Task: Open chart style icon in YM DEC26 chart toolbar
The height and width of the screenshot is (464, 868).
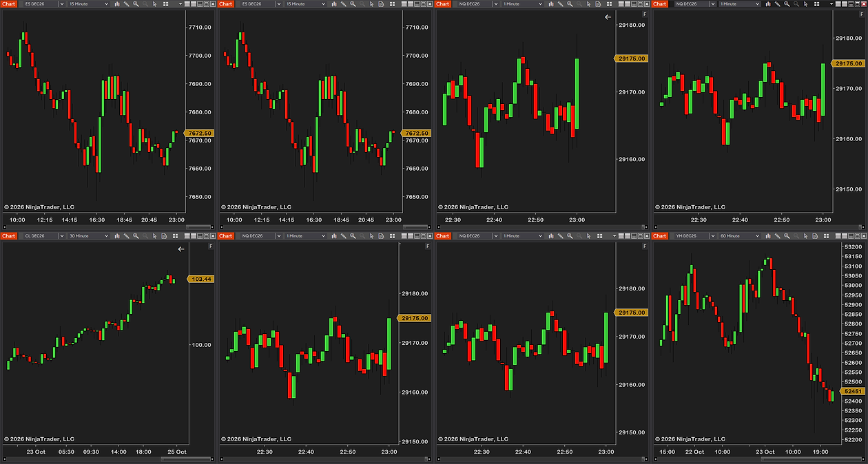Action: click(x=768, y=236)
